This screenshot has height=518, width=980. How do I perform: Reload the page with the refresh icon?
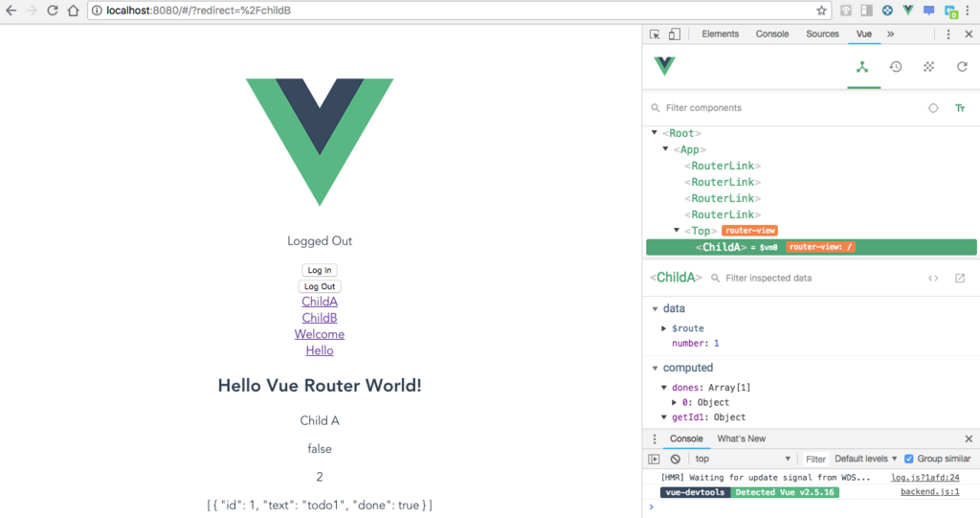53,11
